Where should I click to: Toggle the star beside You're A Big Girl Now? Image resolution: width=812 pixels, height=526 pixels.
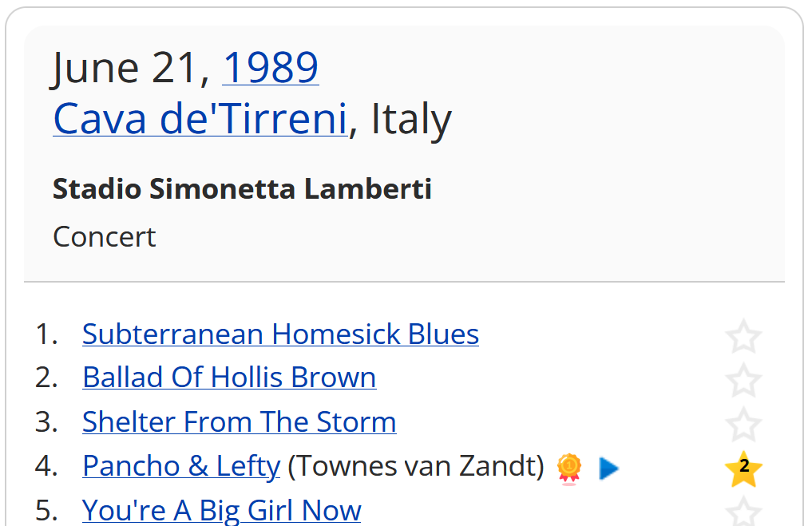(x=743, y=511)
